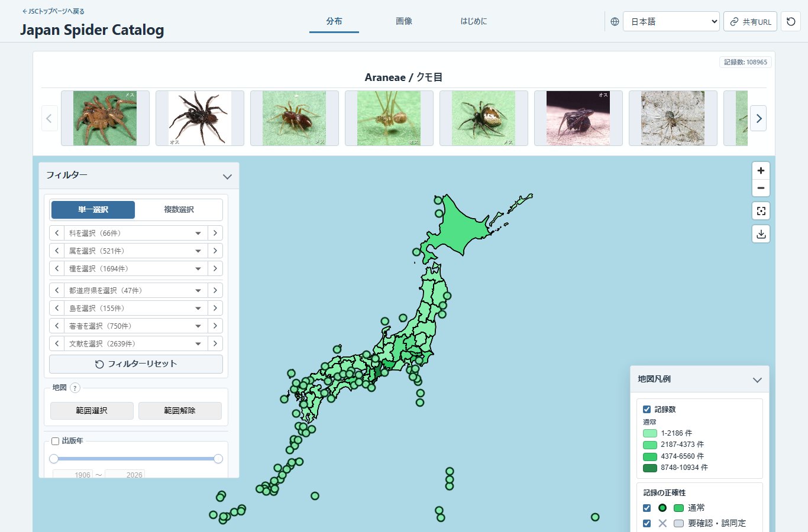Uncheck 記録数 in map legend

coord(647,409)
